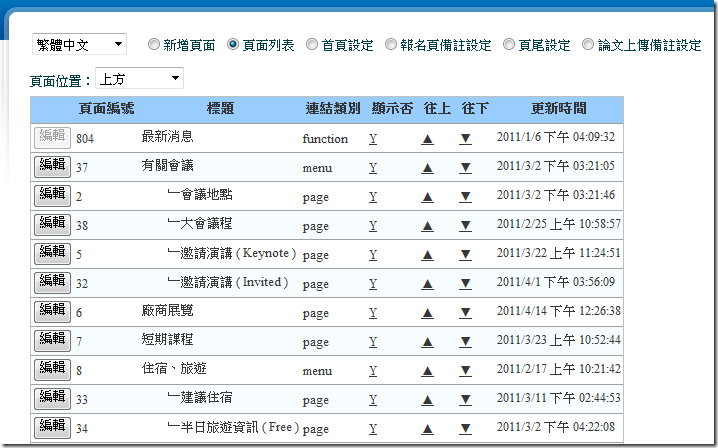The width and height of the screenshot is (718, 448).
Task: Choose the 頁尾設定 radio button
Action: (x=510, y=45)
